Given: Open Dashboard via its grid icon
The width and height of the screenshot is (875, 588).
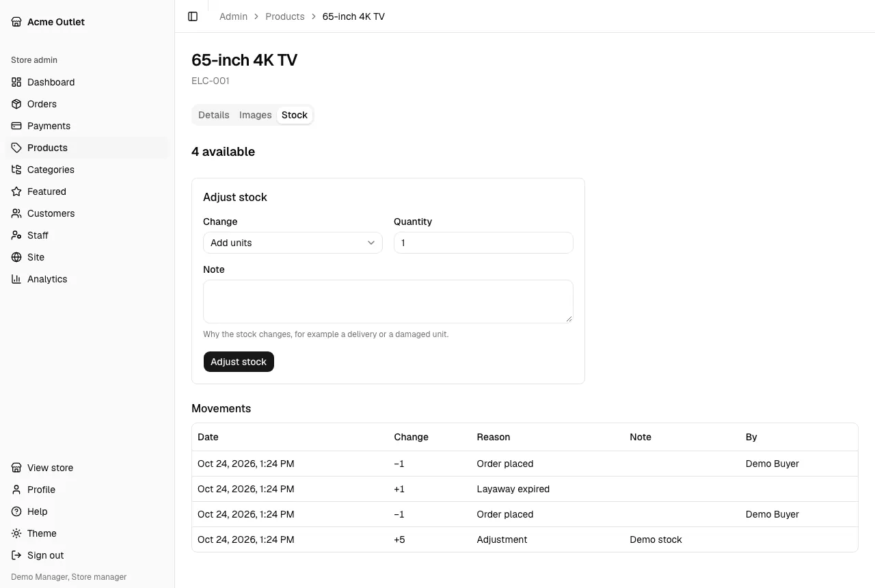Looking at the screenshot, I should (x=16, y=82).
